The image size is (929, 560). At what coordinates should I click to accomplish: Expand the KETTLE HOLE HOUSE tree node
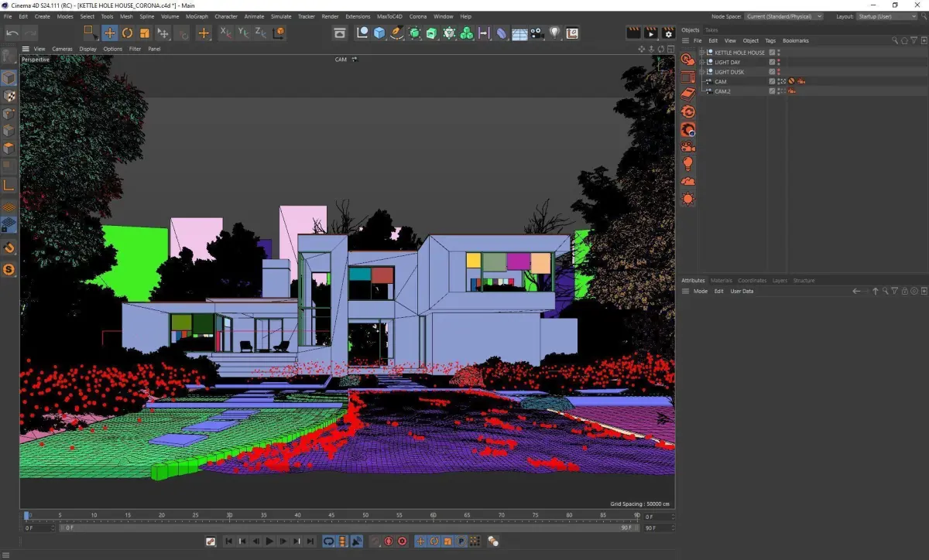tap(701, 53)
